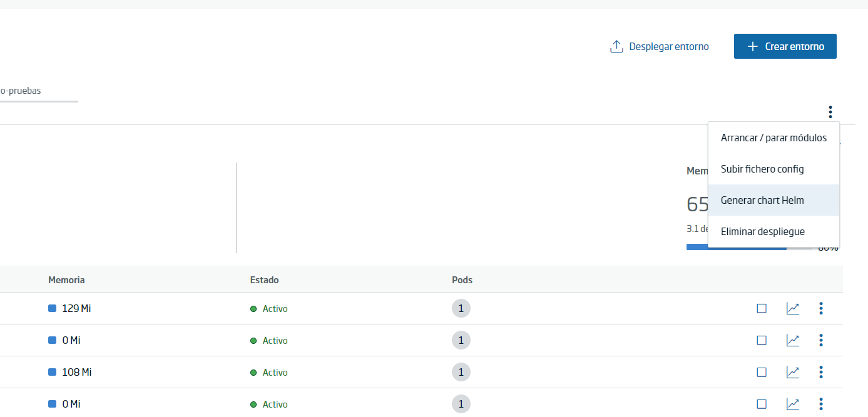868x417 pixels.
Task: Click the pod count badge in 129 Mi row
Action: (x=461, y=308)
